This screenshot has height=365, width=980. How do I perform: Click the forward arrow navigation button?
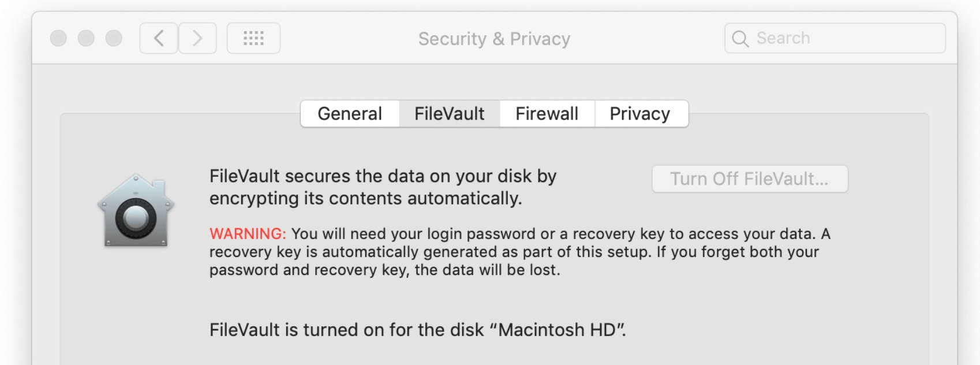tap(197, 38)
